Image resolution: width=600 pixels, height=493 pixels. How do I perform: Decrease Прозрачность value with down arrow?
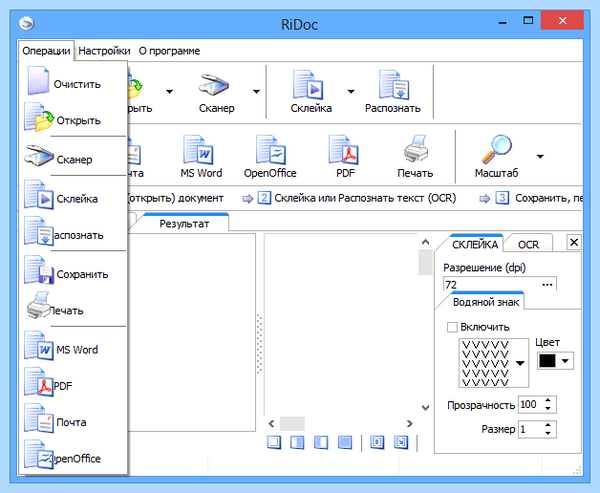548,408
